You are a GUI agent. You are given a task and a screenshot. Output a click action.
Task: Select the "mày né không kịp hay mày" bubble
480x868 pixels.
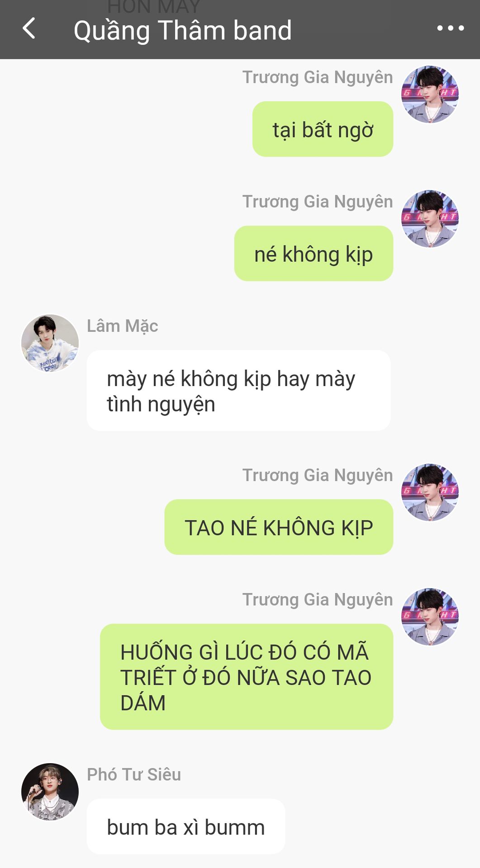point(238,391)
